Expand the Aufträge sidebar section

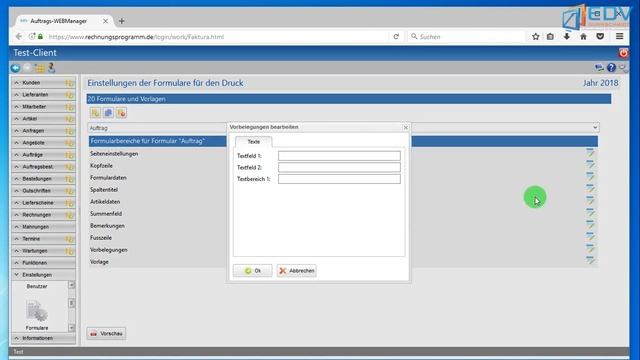(x=43, y=155)
